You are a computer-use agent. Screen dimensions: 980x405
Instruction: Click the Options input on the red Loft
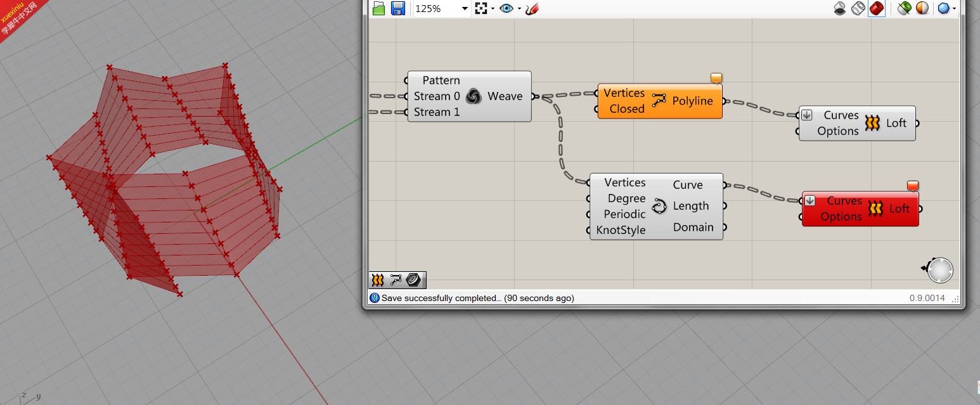pos(841,217)
